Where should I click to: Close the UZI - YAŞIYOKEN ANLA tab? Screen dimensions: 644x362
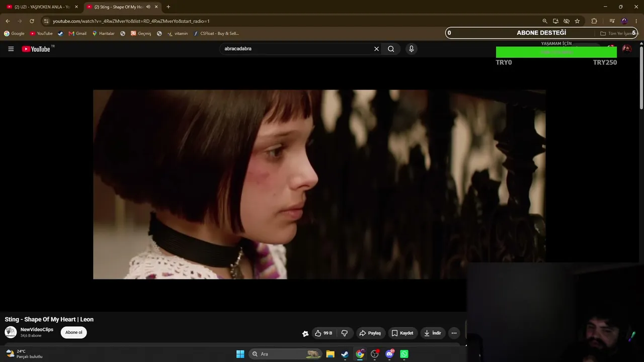pyautogui.click(x=76, y=7)
